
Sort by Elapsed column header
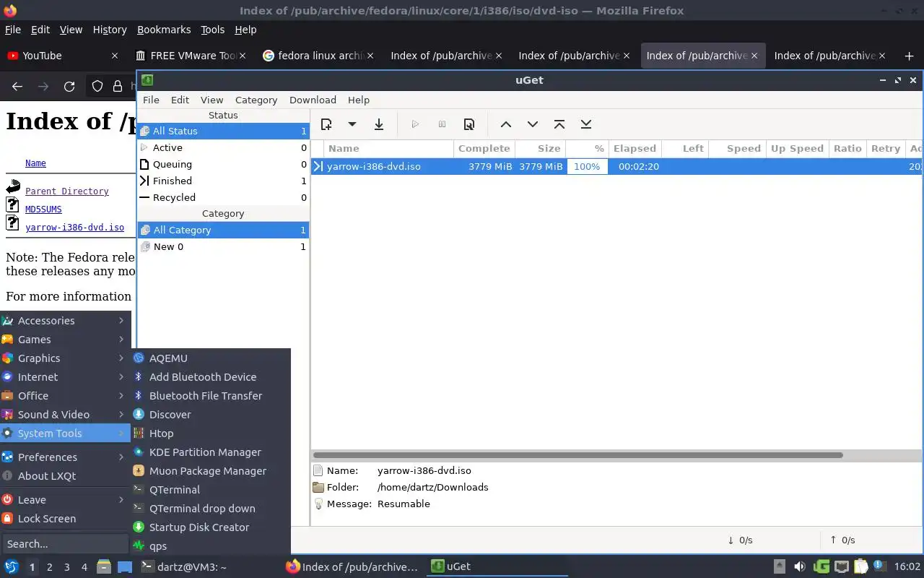[635, 148]
